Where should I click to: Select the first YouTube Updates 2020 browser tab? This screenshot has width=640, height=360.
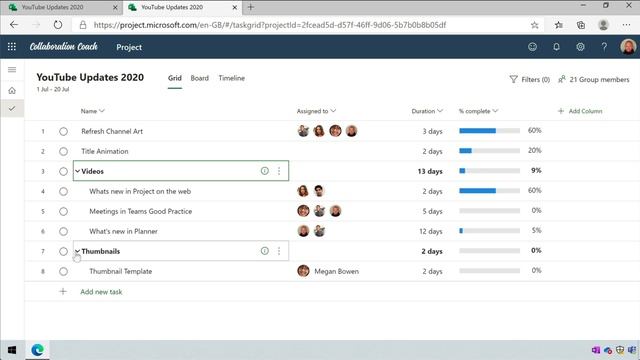[x=61, y=7]
